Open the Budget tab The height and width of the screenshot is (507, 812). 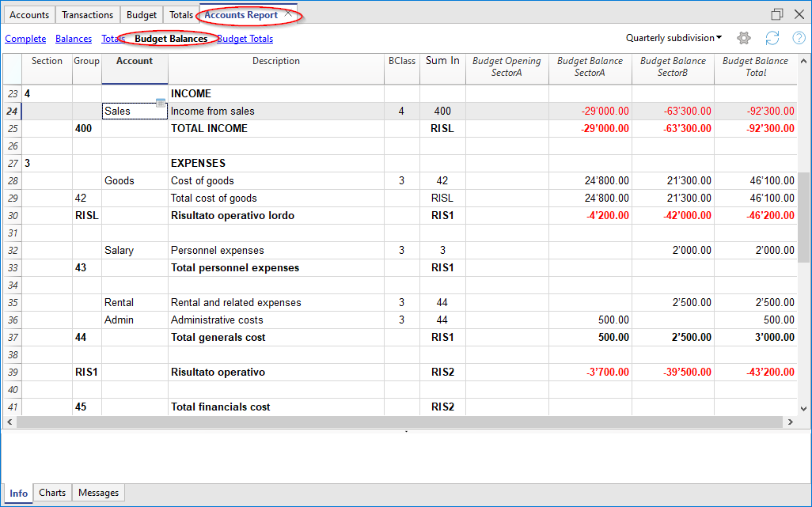(x=142, y=15)
